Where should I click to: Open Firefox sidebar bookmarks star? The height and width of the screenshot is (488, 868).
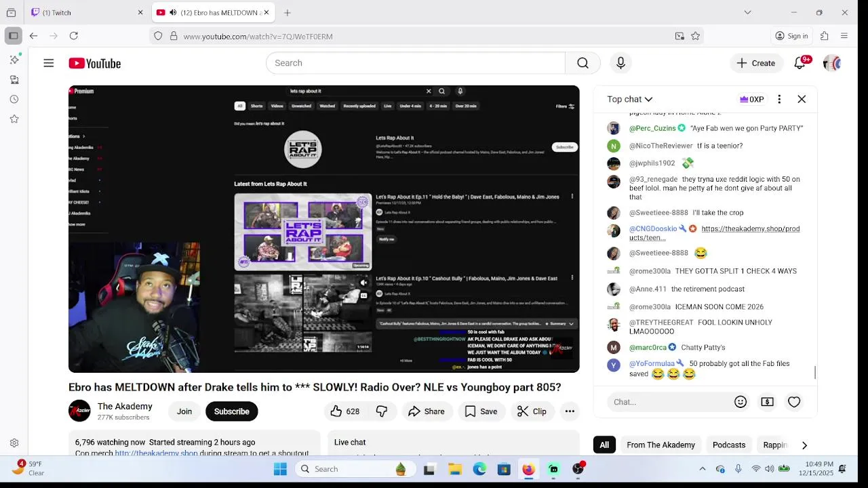pos(14,119)
